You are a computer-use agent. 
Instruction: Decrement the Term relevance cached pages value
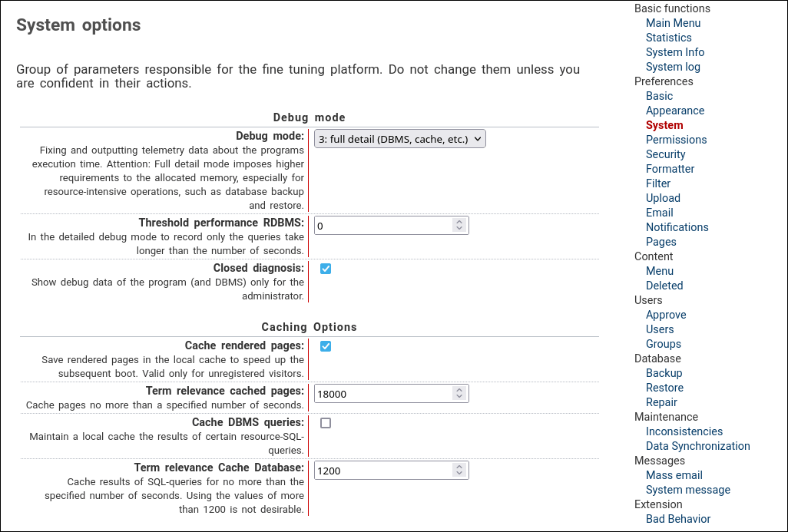tap(459, 397)
